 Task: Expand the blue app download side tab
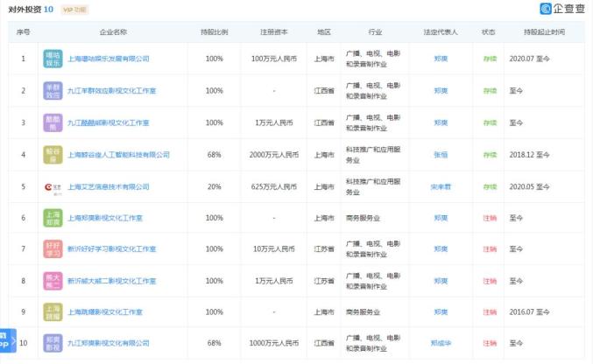(x=8, y=340)
